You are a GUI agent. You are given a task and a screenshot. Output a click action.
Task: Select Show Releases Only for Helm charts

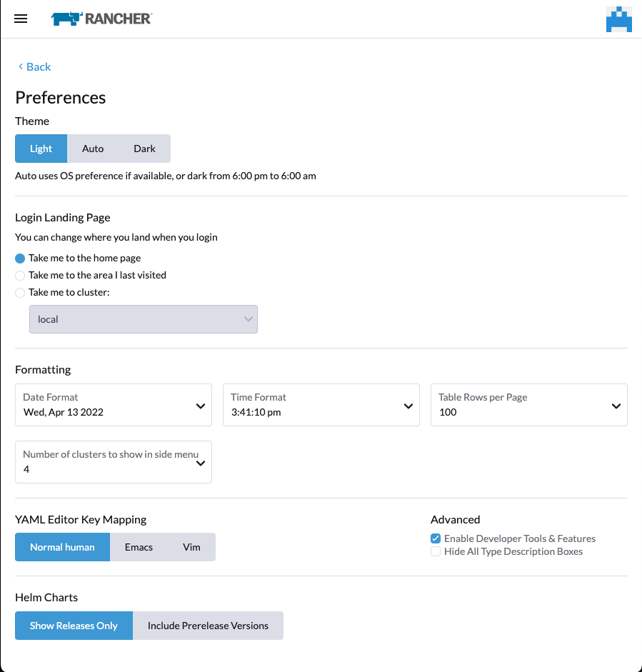point(74,626)
